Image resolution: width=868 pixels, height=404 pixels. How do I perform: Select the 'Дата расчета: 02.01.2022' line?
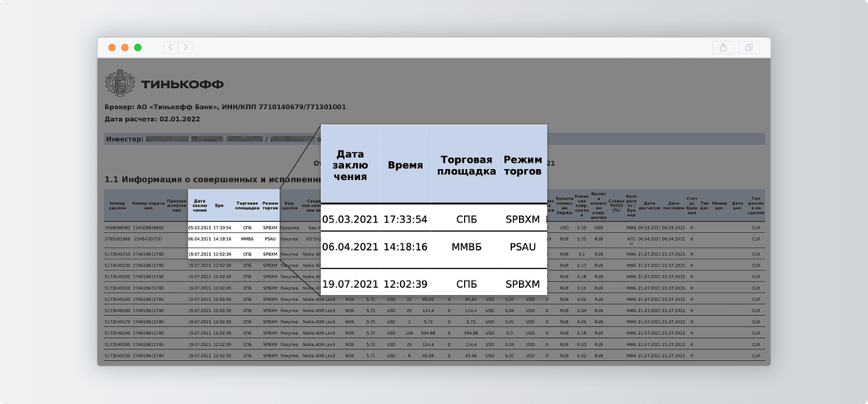(x=153, y=119)
